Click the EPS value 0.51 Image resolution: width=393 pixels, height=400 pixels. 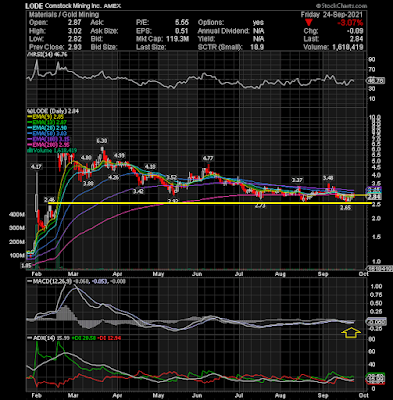pos(182,31)
